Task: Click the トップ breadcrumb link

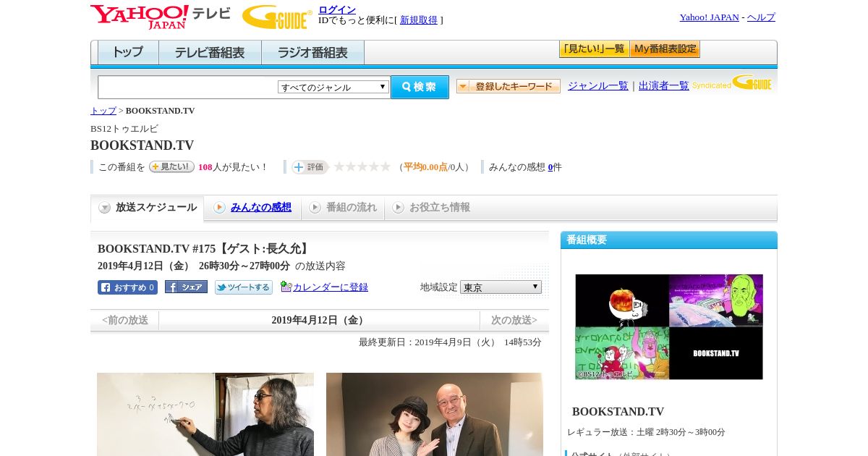Action: click(103, 111)
